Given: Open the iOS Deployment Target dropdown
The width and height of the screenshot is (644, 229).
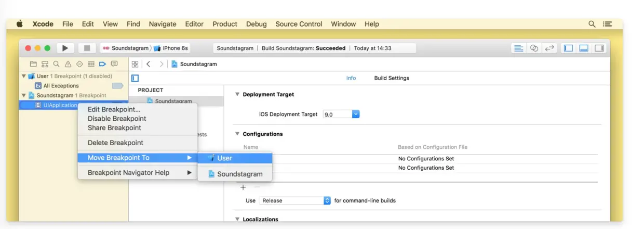Looking at the screenshot, I should (341, 114).
